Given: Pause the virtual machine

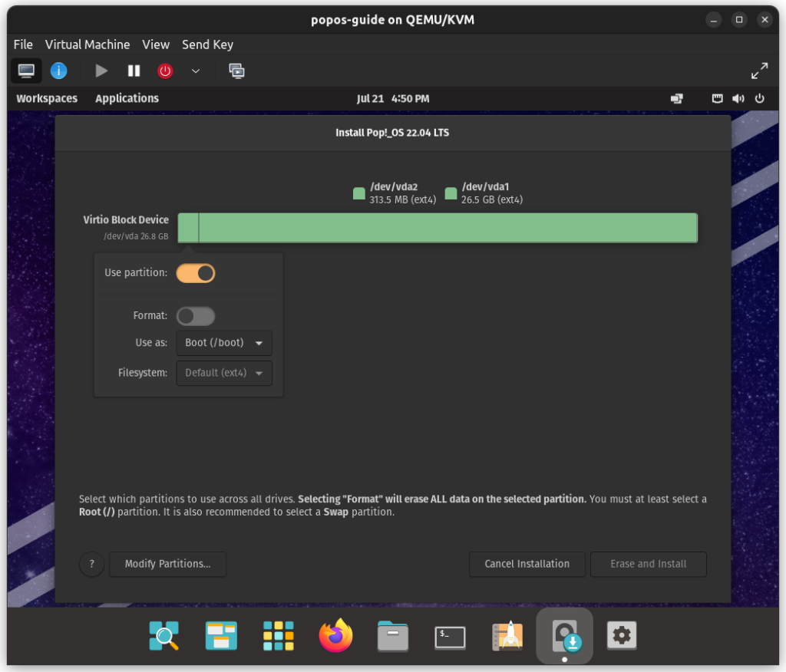Looking at the screenshot, I should [134, 71].
